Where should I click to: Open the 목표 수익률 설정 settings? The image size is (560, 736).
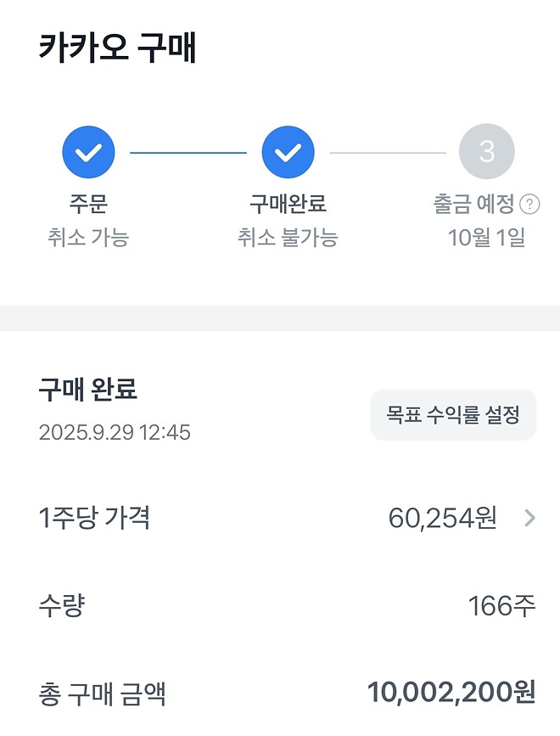point(452,414)
